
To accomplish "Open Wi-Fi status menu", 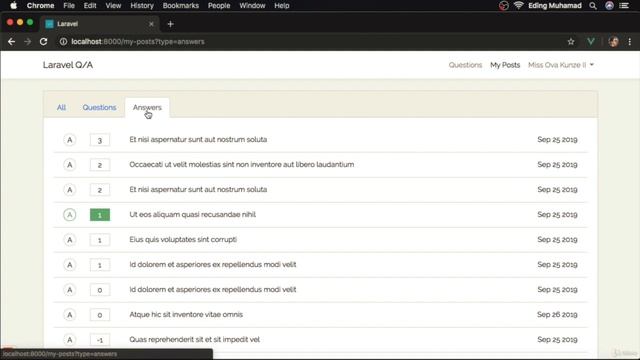I will 518,6.
